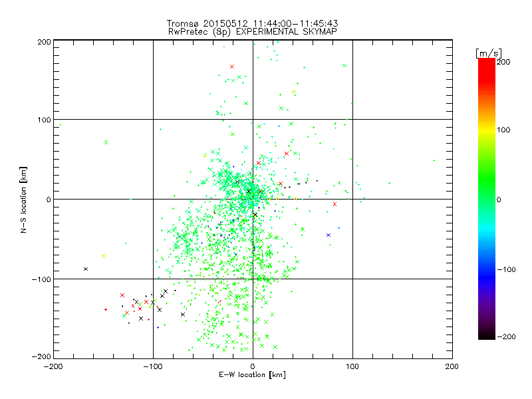Viewport: 532px width, 399px height.
Task: Click the colorbar's 100 m/s scale label
Action: coord(503,130)
